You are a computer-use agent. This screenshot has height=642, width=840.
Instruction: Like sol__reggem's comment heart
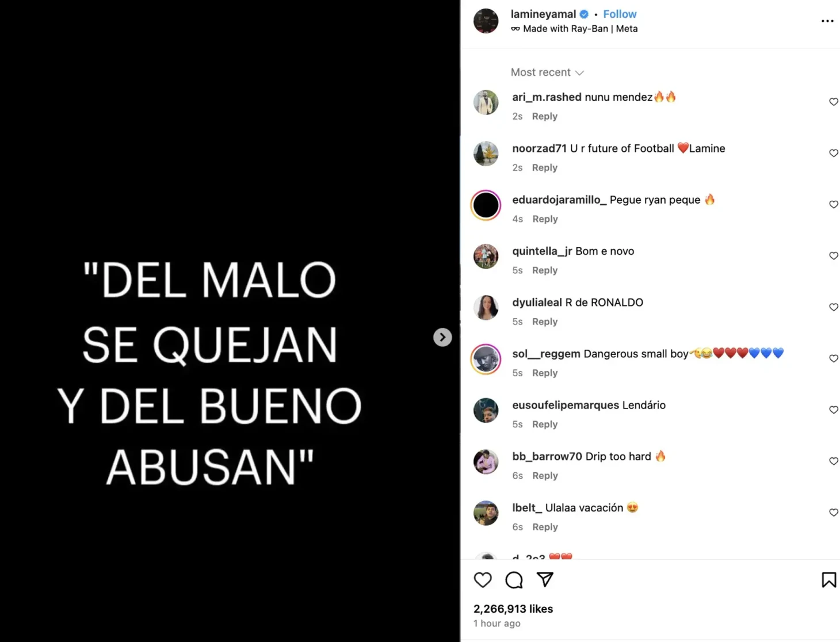click(833, 358)
